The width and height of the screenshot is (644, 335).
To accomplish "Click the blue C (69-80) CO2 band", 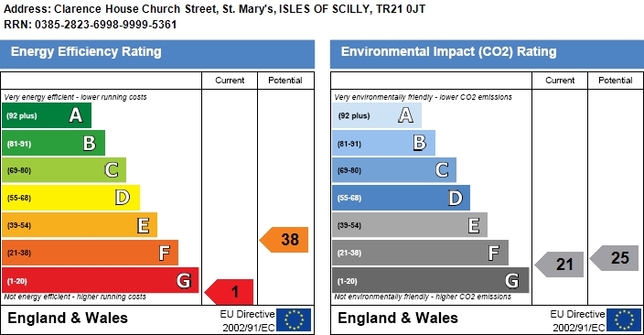I will (x=394, y=170).
